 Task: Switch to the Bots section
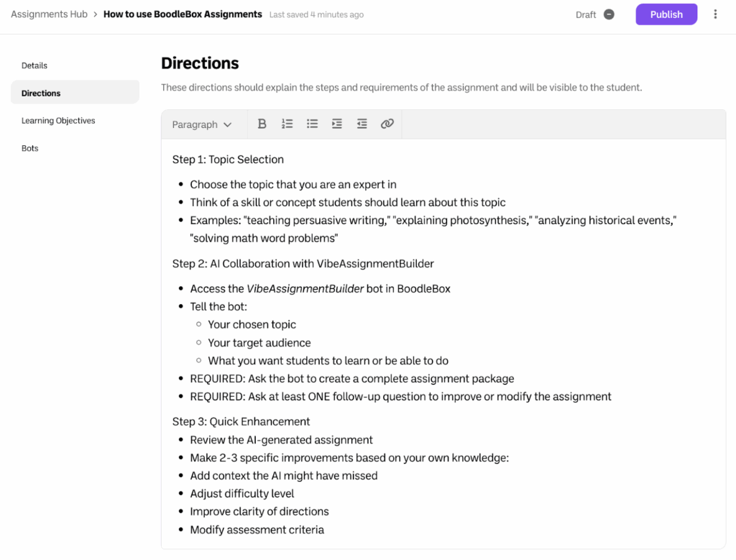tap(30, 148)
